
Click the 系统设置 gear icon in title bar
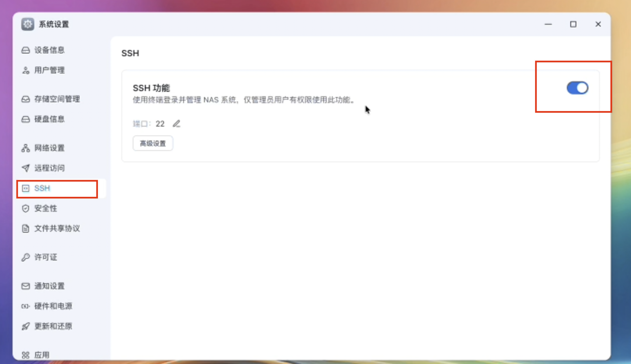point(28,24)
